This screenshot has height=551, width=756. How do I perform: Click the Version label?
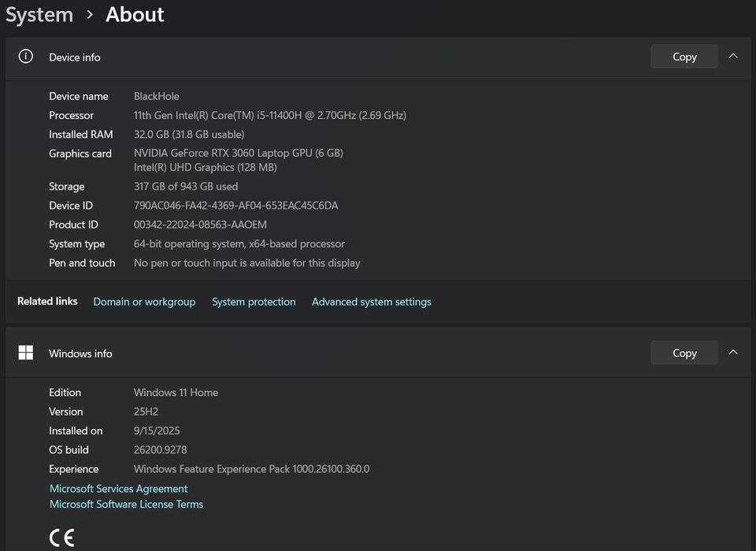pyautogui.click(x=65, y=411)
